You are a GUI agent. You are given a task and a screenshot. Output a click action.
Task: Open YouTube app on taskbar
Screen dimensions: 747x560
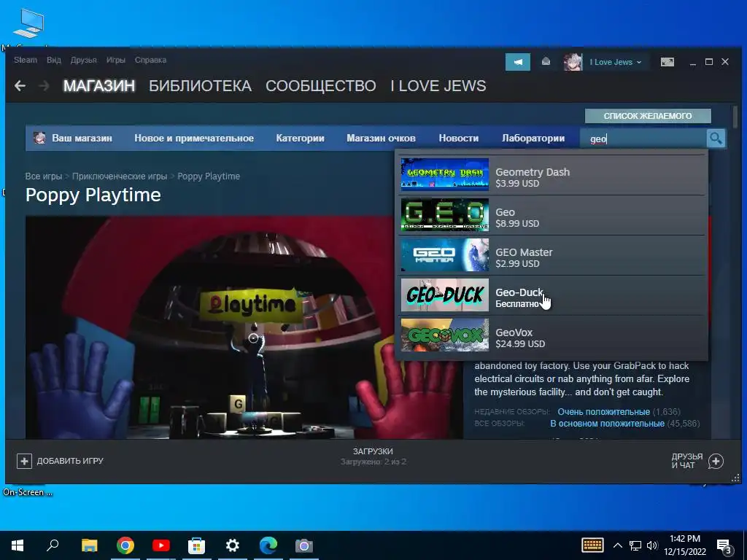pyautogui.click(x=161, y=545)
